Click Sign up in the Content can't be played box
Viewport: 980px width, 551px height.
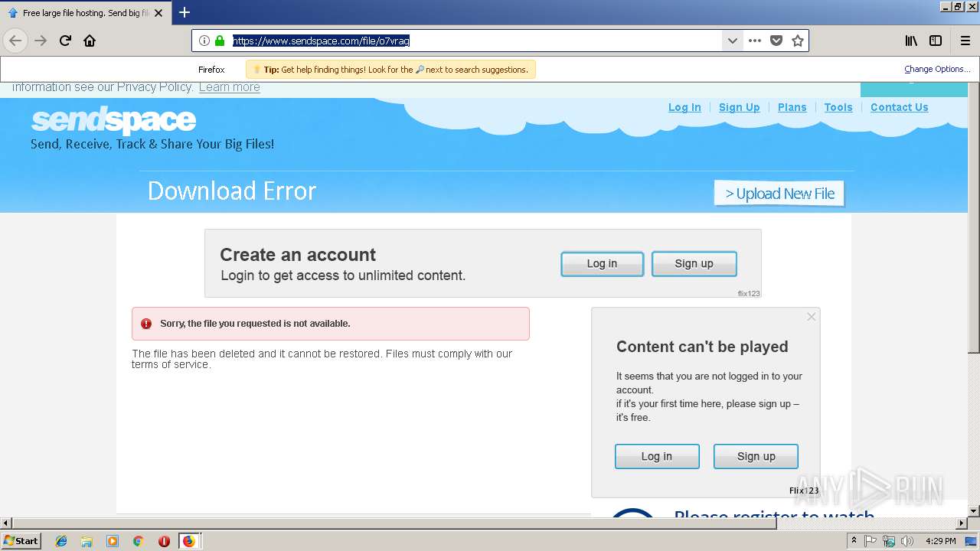(x=756, y=456)
